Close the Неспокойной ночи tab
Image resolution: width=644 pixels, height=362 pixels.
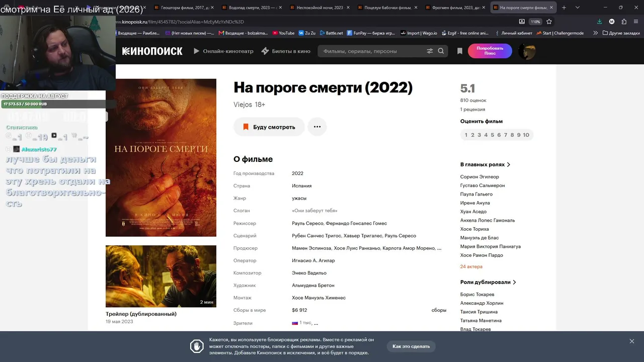(x=349, y=8)
